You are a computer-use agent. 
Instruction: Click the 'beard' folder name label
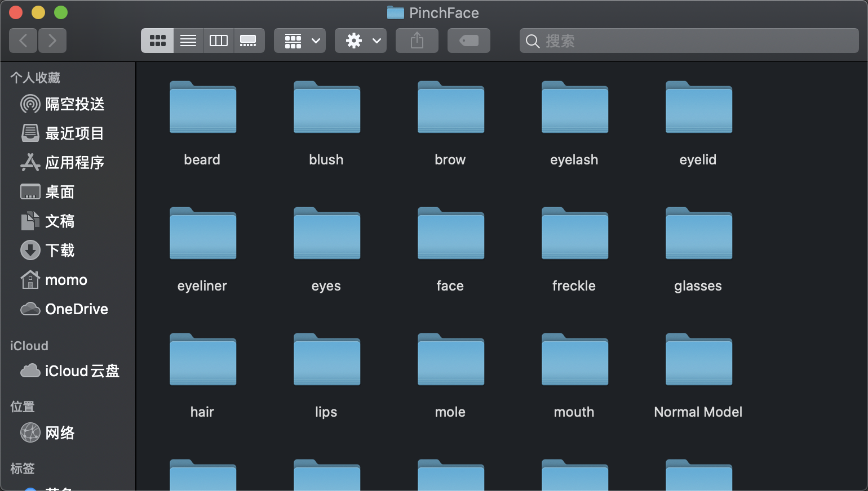click(202, 160)
